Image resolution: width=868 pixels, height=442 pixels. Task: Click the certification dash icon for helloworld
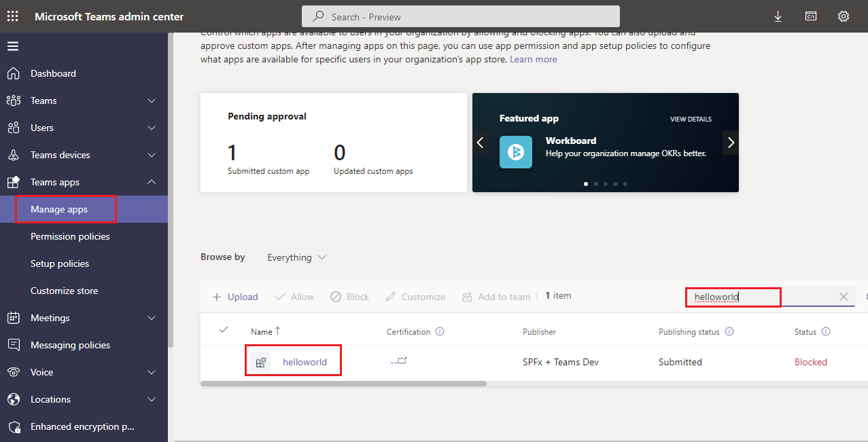[x=399, y=361]
